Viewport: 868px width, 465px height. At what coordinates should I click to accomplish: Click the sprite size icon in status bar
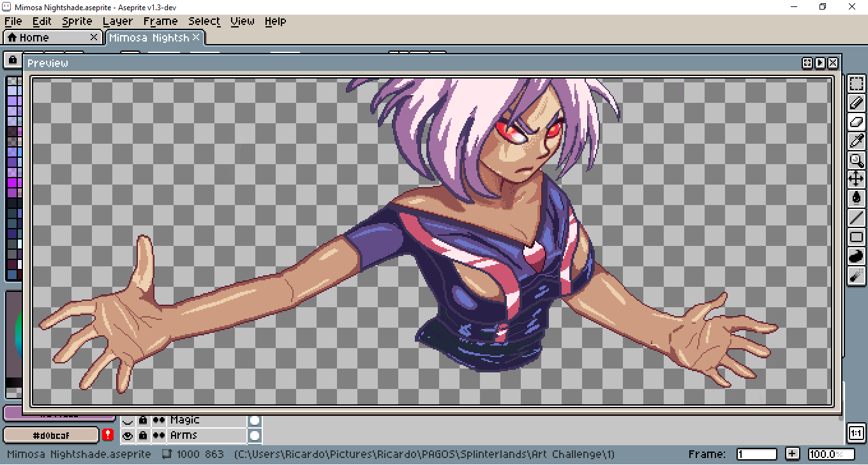pyautogui.click(x=167, y=454)
